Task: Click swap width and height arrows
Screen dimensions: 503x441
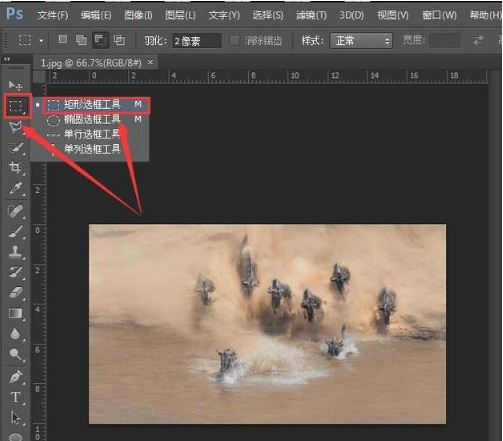Action: coord(478,40)
